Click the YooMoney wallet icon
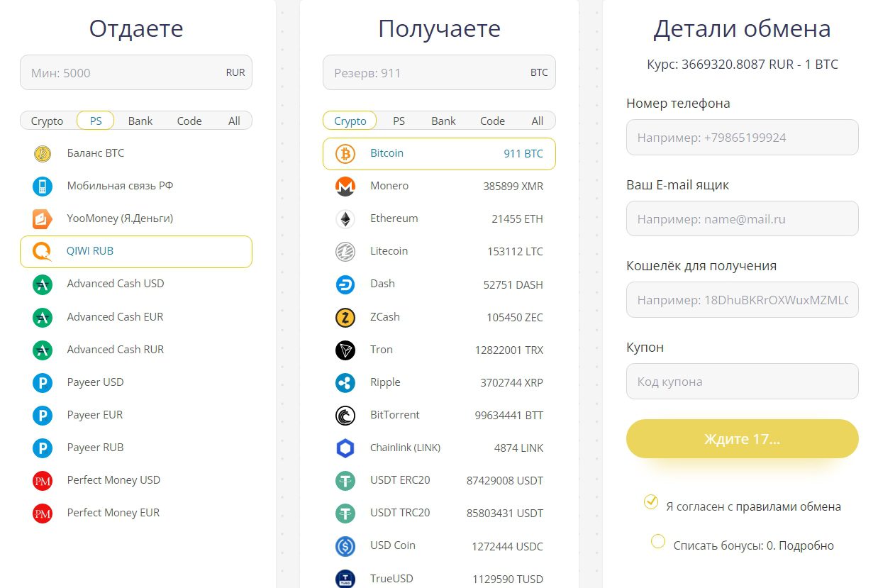The image size is (878, 588). [x=43, y=219]
